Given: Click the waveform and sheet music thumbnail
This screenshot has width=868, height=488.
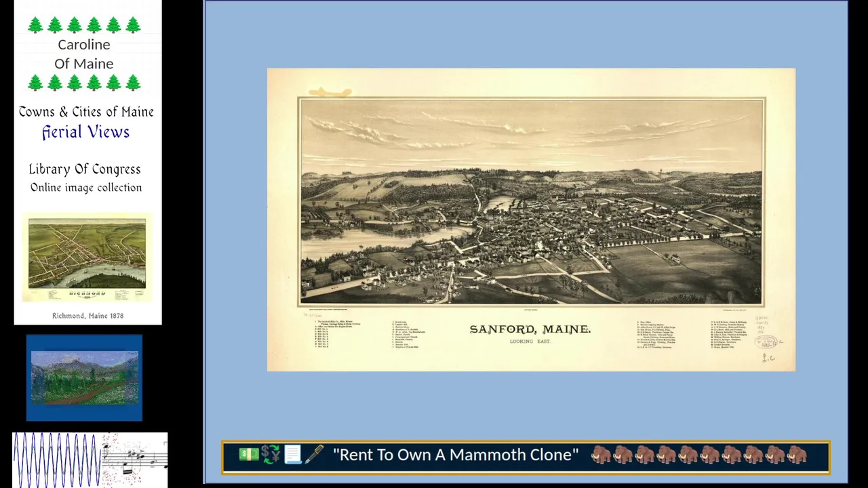Looking at the screenshot, I should coord(90,460).
